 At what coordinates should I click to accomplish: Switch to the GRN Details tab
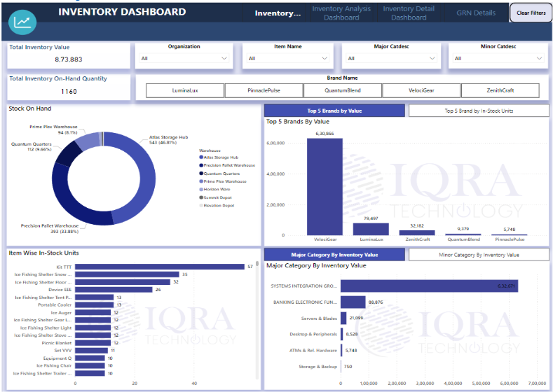point(476,13)
